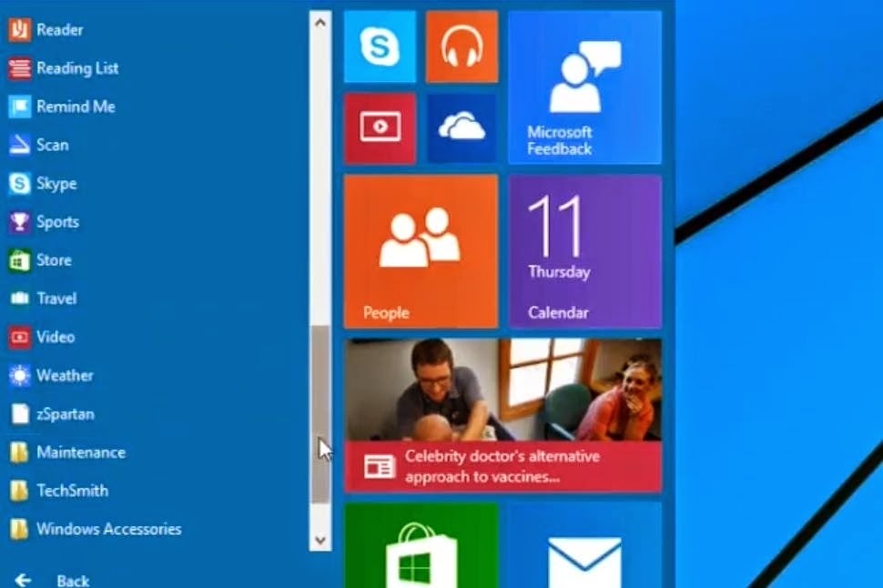
Task: Click the Sports trophy icon
Action: (x=19, y=222)
